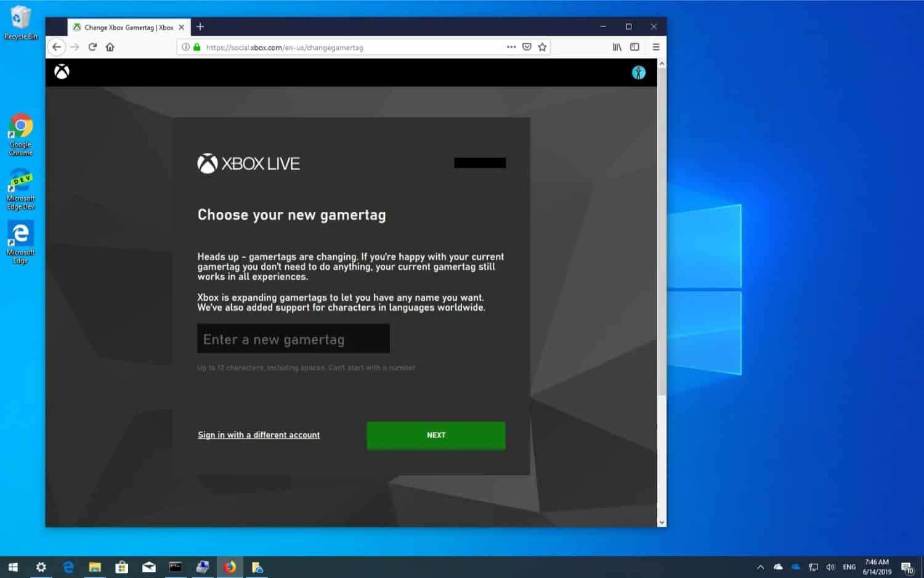Click the ENG language indicator
The image size is (924, 578).
(x=849, y=567)
